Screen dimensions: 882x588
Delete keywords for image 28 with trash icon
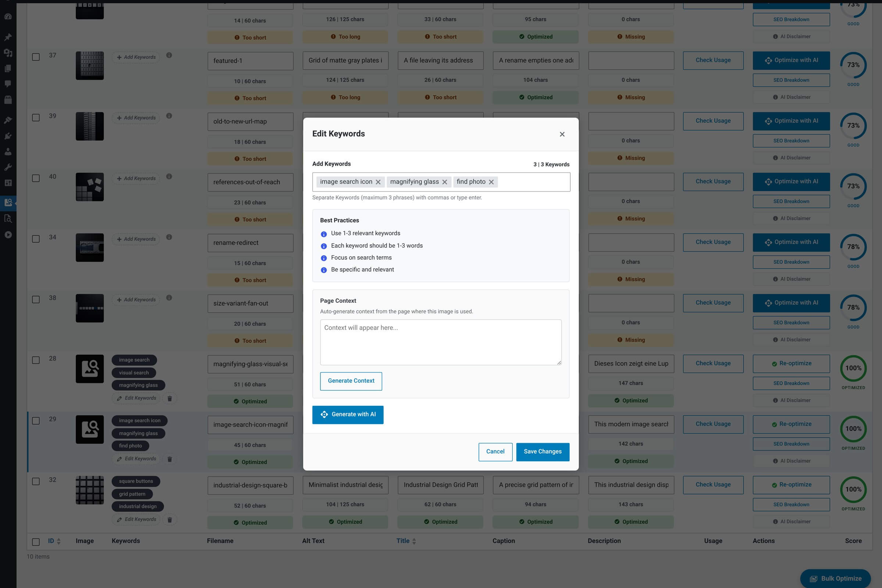click(x=169, y=398)
